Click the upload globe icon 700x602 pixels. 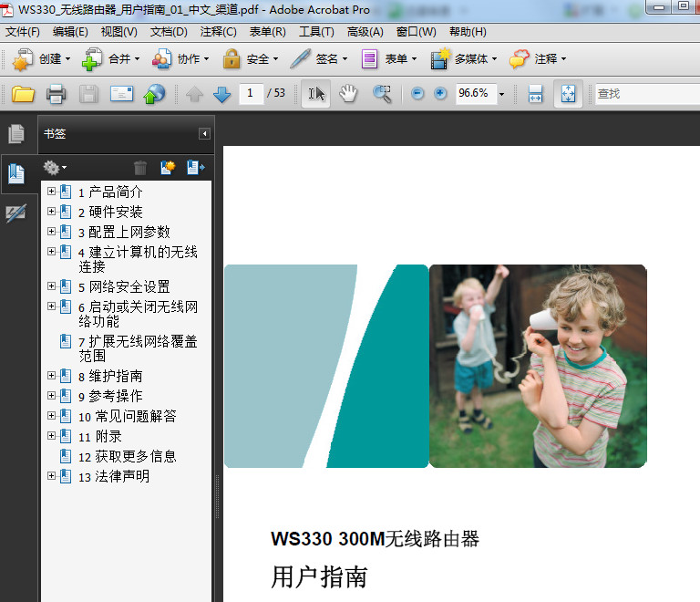[x=154, y=94]
